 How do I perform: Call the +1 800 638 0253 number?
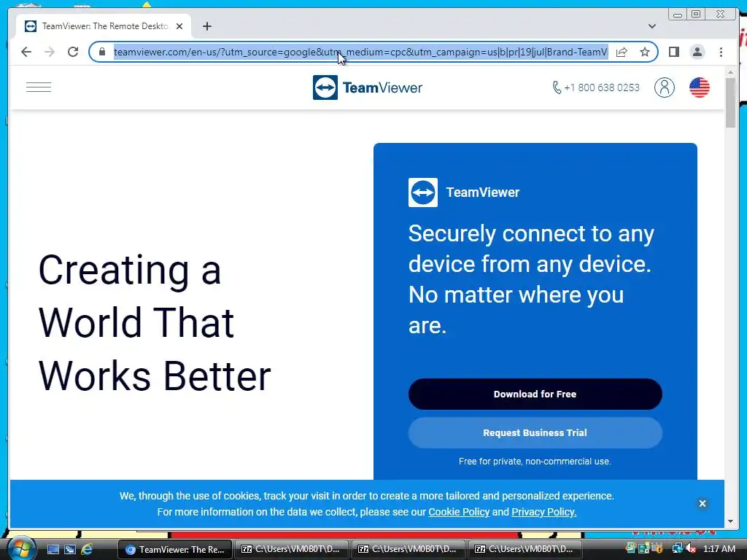click(595, 87)
